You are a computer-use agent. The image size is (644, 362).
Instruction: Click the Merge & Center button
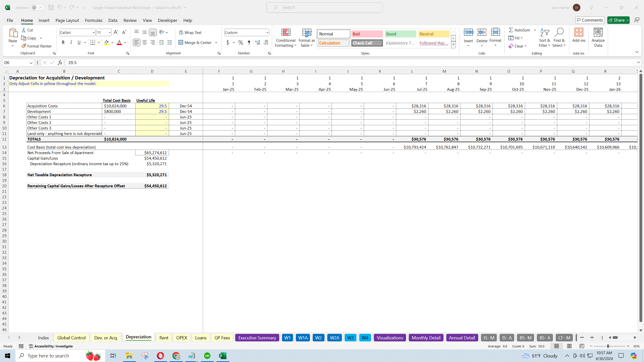(x=196, y=42)
